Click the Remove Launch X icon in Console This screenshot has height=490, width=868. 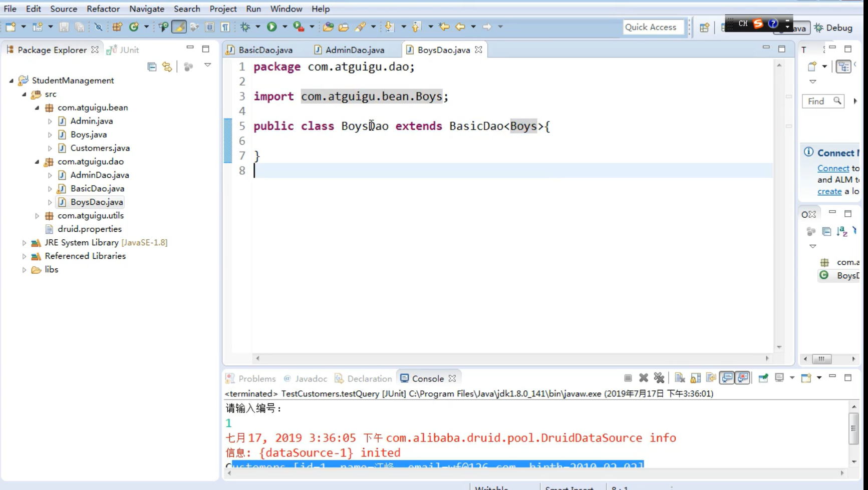click(x=644, y=378)
